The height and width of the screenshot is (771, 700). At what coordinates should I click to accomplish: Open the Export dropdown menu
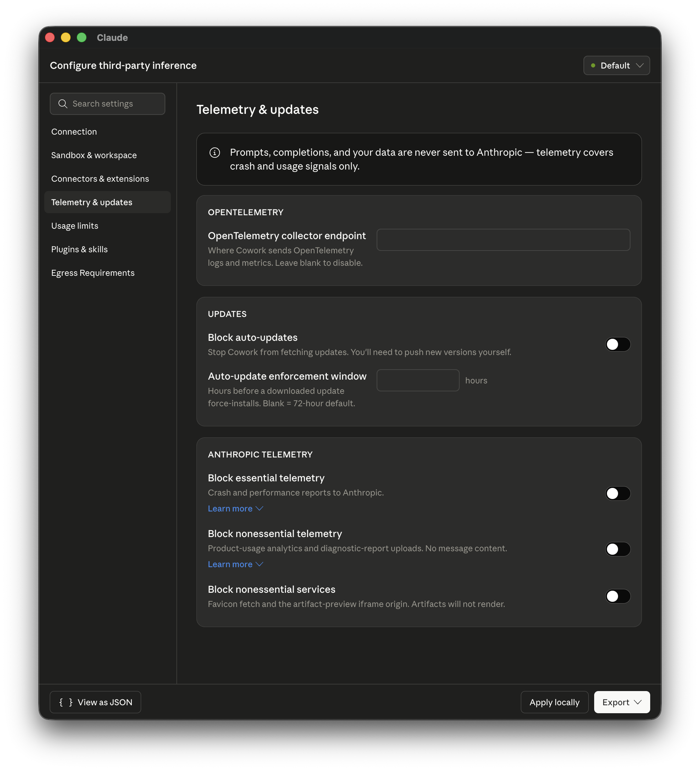coord(621,702)
